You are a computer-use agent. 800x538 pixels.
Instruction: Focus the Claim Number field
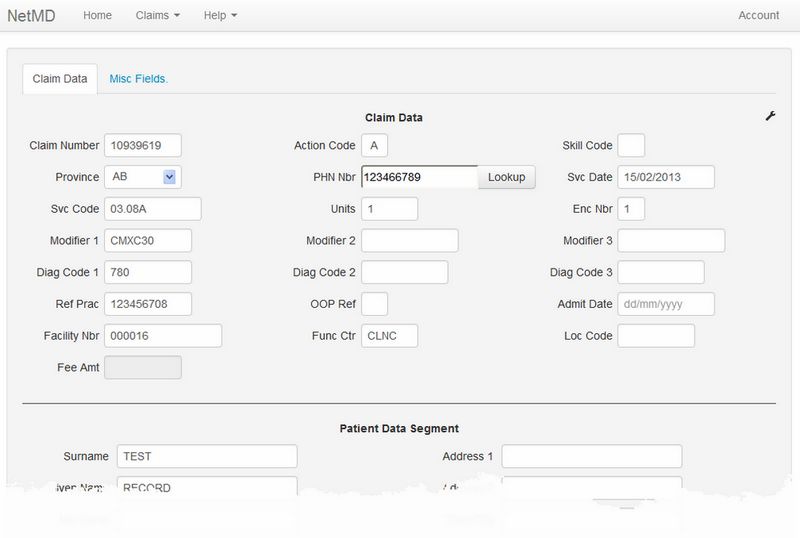(x=143, y=146)
